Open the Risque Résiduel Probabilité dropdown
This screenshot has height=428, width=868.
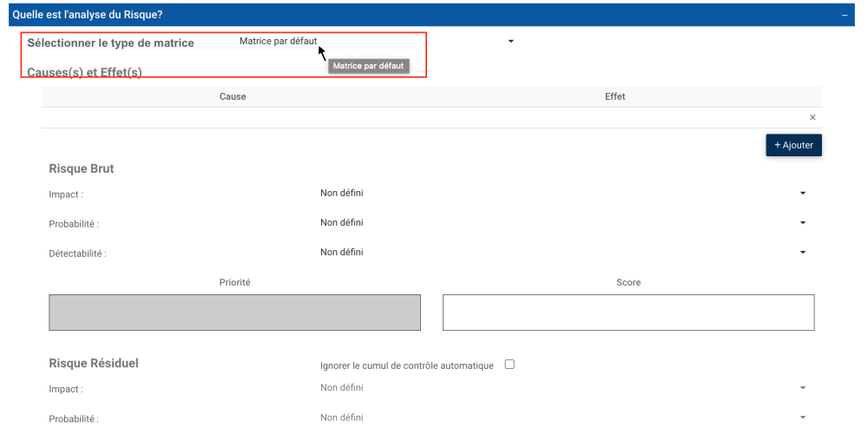(x=802, y=418)
